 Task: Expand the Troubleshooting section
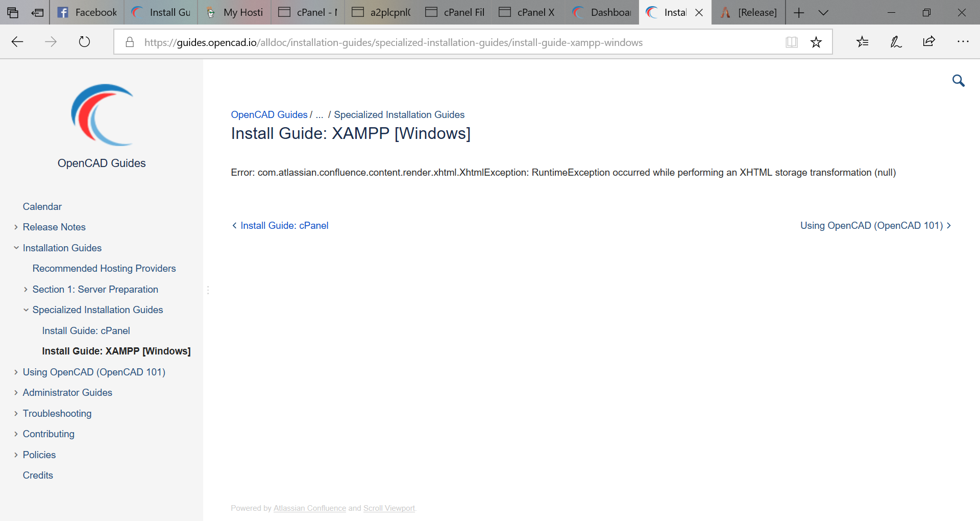(x=16, y=413)
